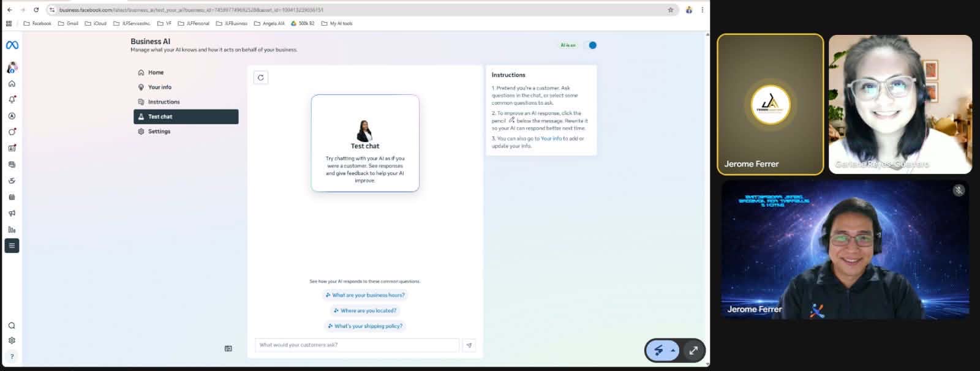Screen dimensions: 980x371
Task: Open the Settings item in Business AI menu
Action: 186,132
